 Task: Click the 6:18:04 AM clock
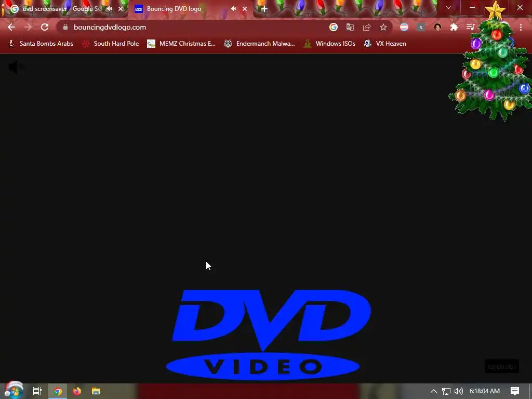(x=485, y=391)
